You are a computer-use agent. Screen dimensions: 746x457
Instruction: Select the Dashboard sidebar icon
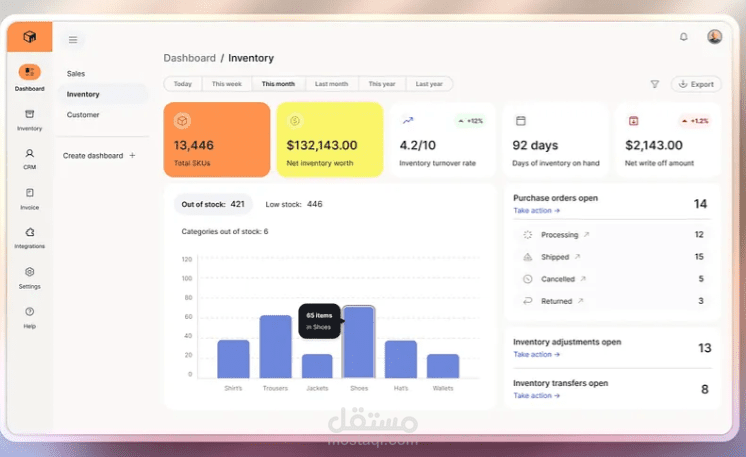tap(29, 72)
